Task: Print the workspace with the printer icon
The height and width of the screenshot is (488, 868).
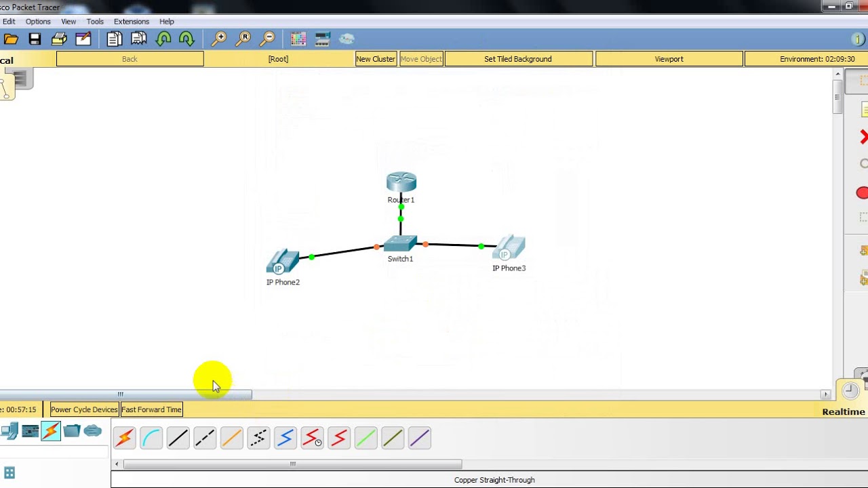Action: (x=59, y=39)
